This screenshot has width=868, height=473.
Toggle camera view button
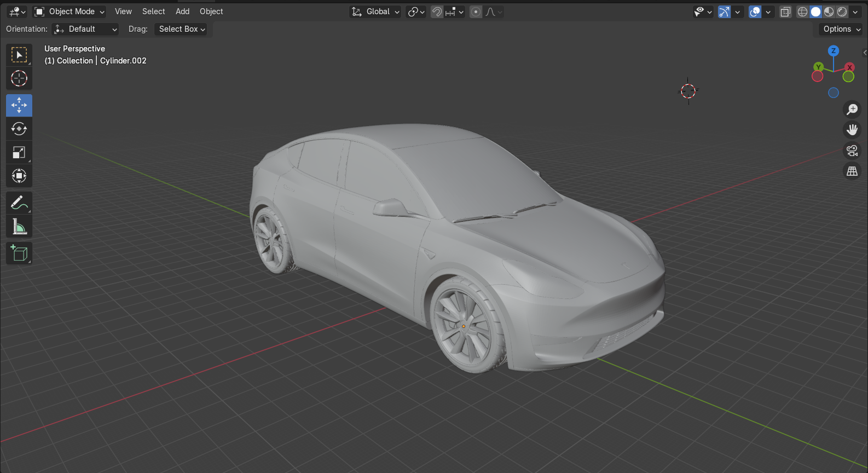(x=852, y=151)
